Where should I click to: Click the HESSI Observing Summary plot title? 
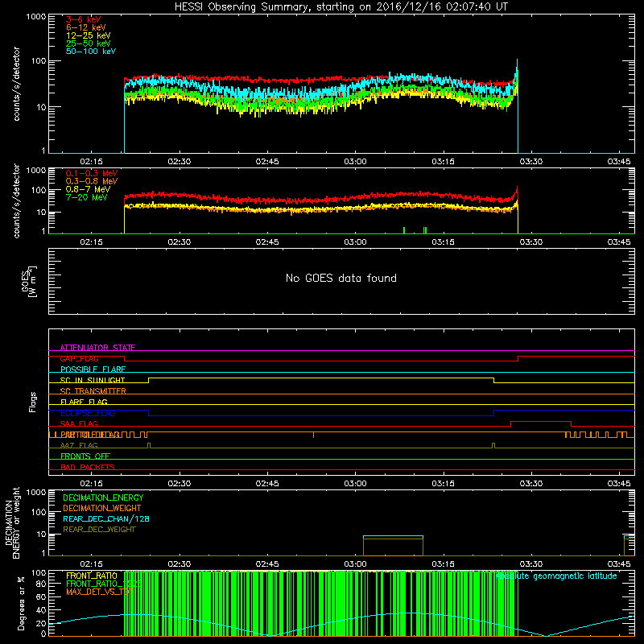[341, 7]
